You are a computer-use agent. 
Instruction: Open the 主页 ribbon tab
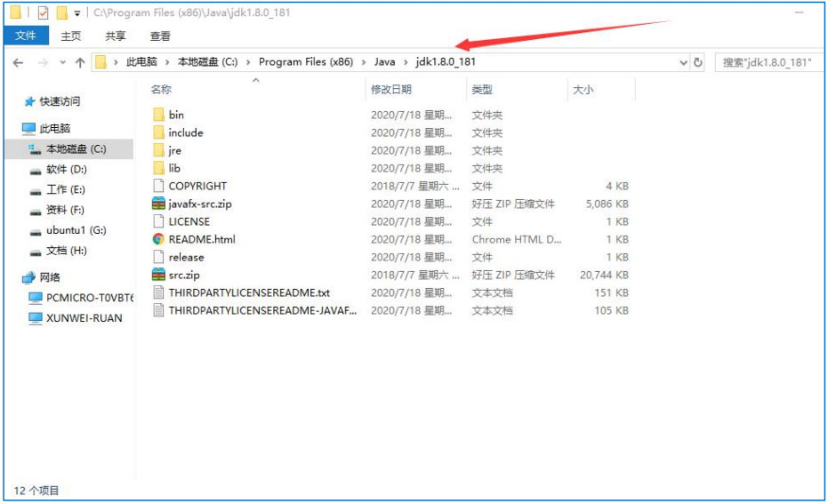pyautogui.click(x=71, y=36)
